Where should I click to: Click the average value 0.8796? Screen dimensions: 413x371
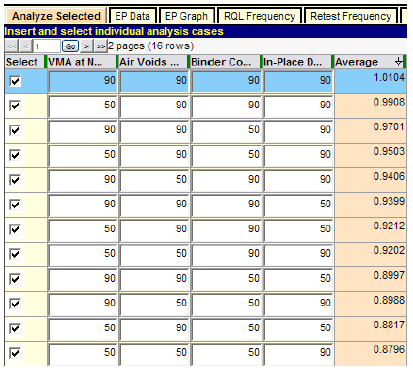tap(389, 349)
